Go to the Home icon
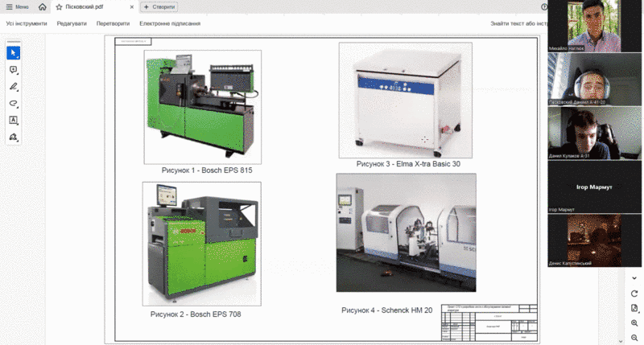The width and height of the screenshot is (644, 345). coord(42,6)
